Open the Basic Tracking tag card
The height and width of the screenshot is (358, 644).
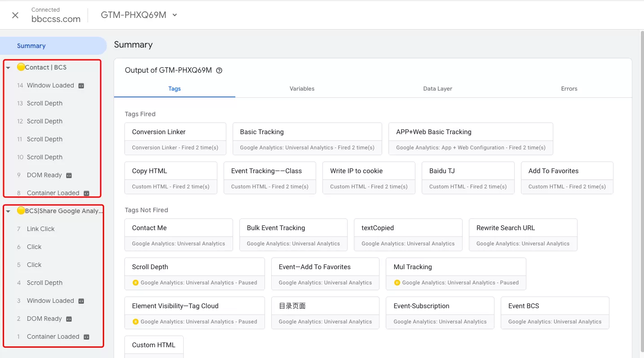[307, 139]
